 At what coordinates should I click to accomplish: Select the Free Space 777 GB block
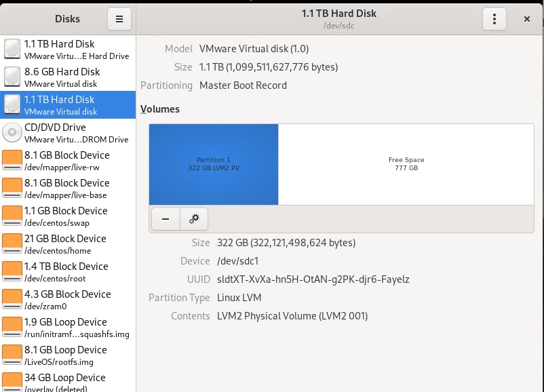[406, 164]
